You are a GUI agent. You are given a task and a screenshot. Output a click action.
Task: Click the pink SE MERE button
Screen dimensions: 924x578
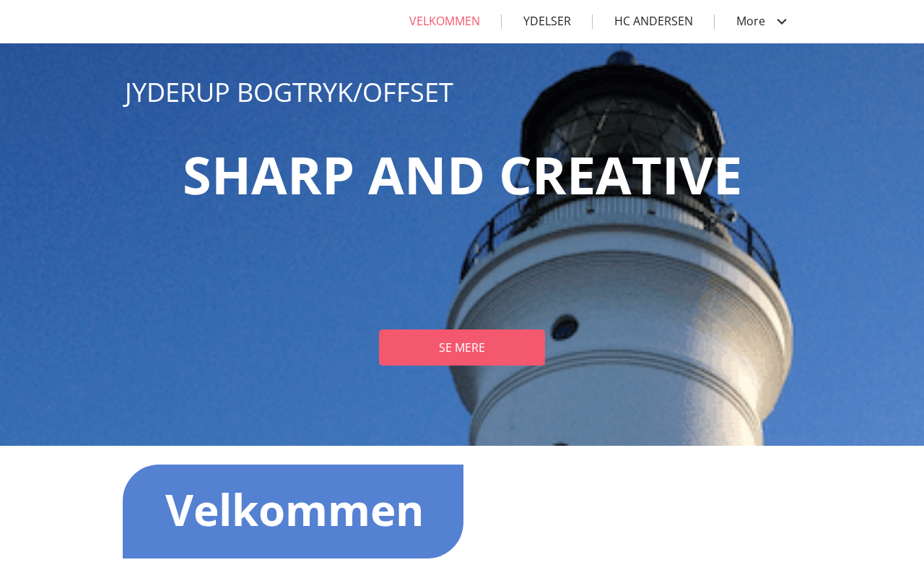pos(462,348)
